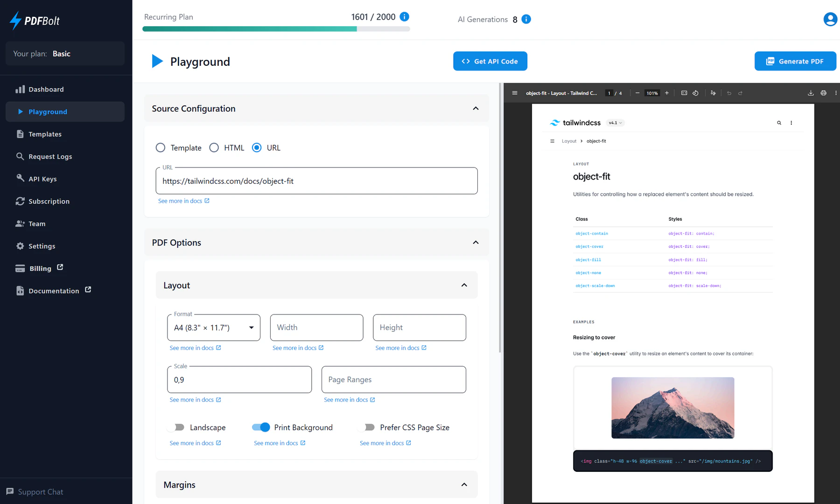
Task: Download the PDF from the viewer toolbar
Action: point(811,93)
